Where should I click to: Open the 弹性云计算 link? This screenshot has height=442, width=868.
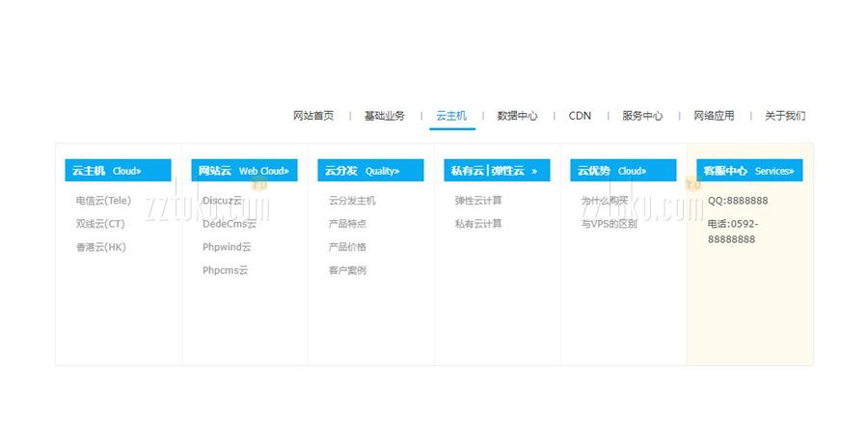click(x=478, y=201)
